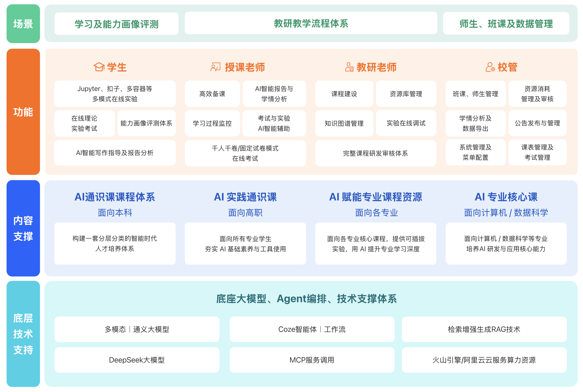
Task: Click the teacher-at-board icon beside 授课老师
Action: [x=215, y=67]
